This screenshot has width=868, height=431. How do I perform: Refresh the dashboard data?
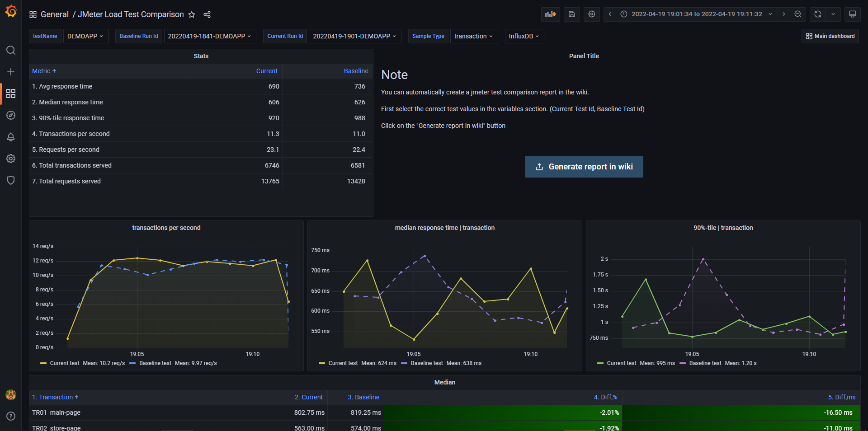[817, 14]
